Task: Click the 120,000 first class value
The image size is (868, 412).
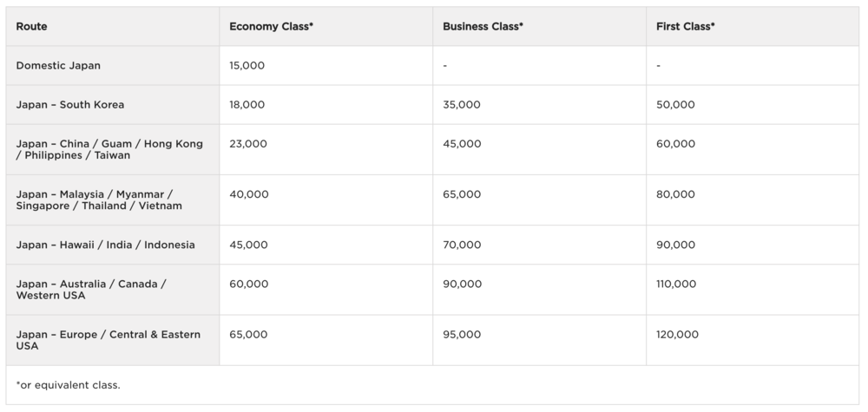Action: point(677,335)
